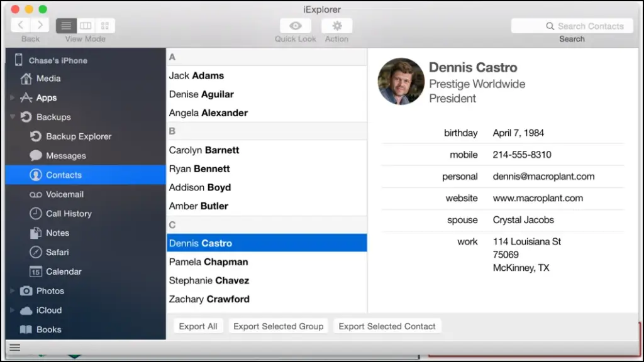Screen dimensions: 644x362
Task: Select contact Jack Adams
Action: pos(267,75)
